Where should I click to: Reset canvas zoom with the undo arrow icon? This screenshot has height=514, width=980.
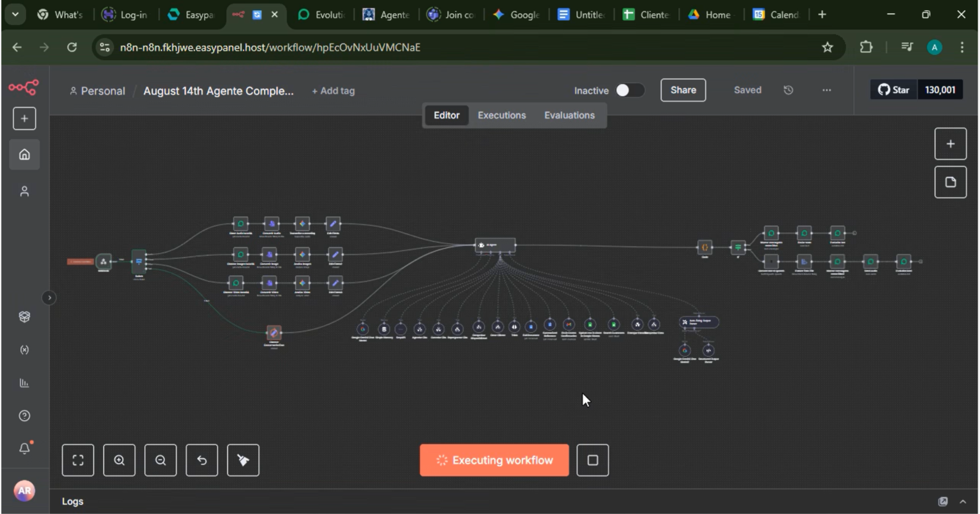pyautogui.click(x=202, y=460)
